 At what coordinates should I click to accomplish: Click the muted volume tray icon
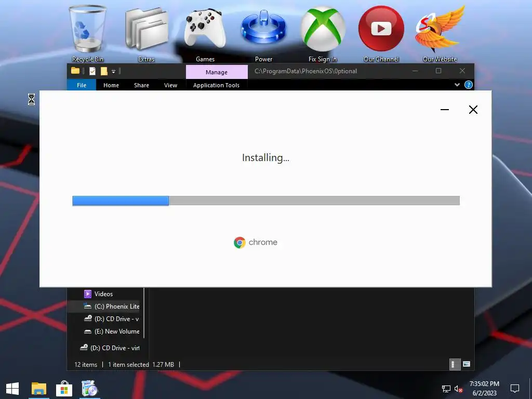(458, 389)
